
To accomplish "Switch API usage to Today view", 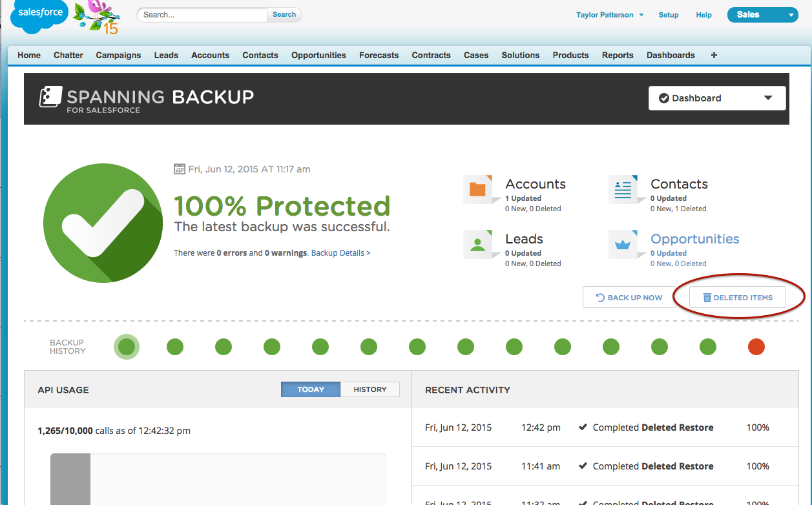I will [x=311, y=389].
